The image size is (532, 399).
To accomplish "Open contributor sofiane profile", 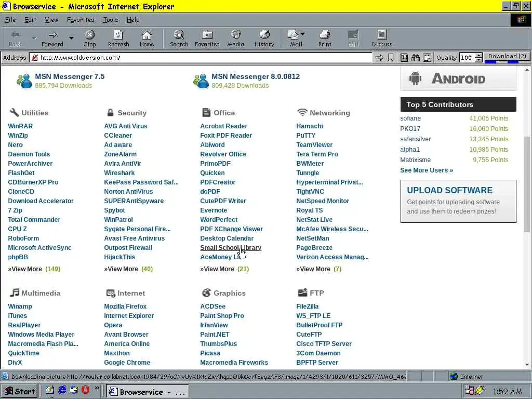I will [410, 118].
